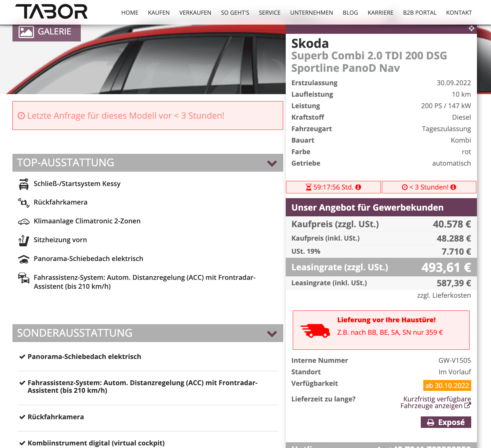Click the 'Letzte Anfrage für dieses Modell' notice
Screen dimensions: 491x448
coord(148,116)
